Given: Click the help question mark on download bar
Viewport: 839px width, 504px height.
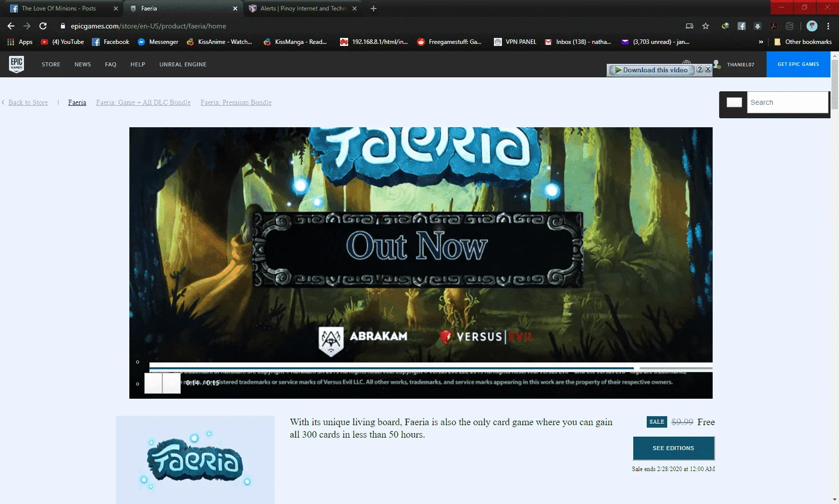Looking at the screenshot, I should click(x=700, y=70).
